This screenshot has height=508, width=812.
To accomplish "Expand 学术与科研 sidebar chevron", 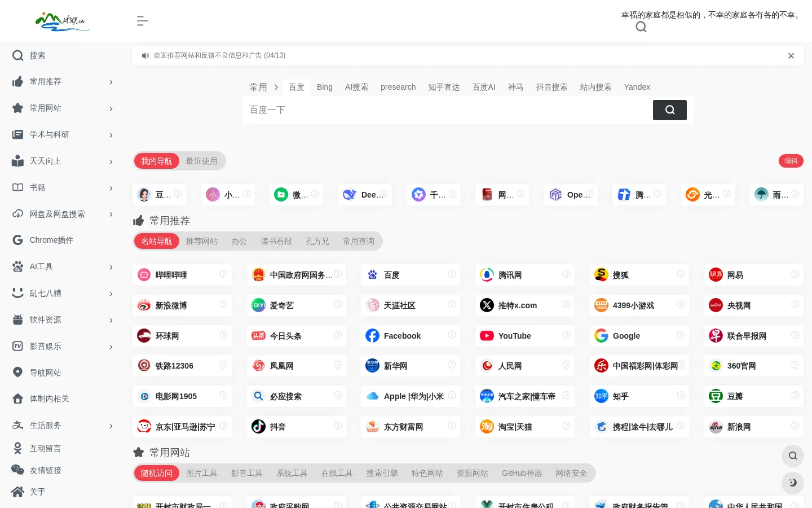I will 111,135.
